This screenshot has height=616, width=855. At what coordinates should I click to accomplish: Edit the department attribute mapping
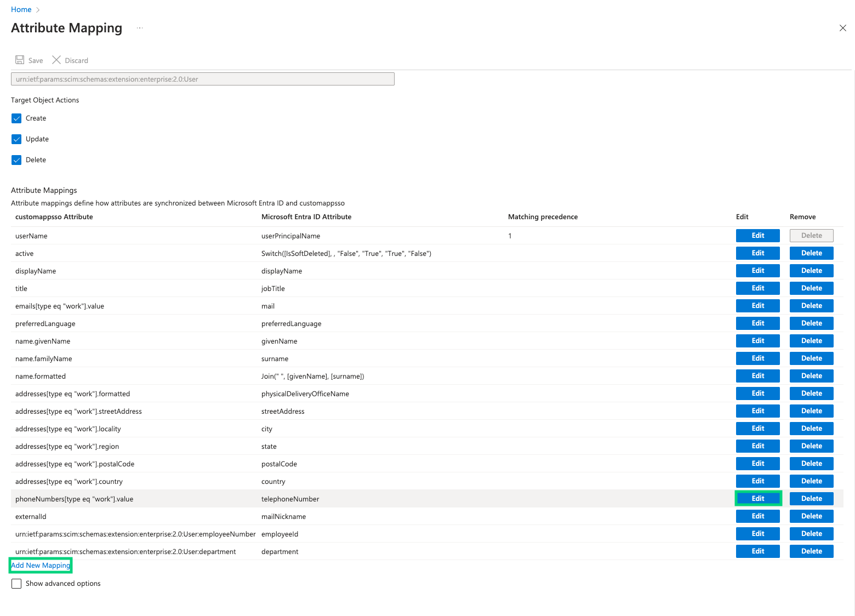coord(757,551)
